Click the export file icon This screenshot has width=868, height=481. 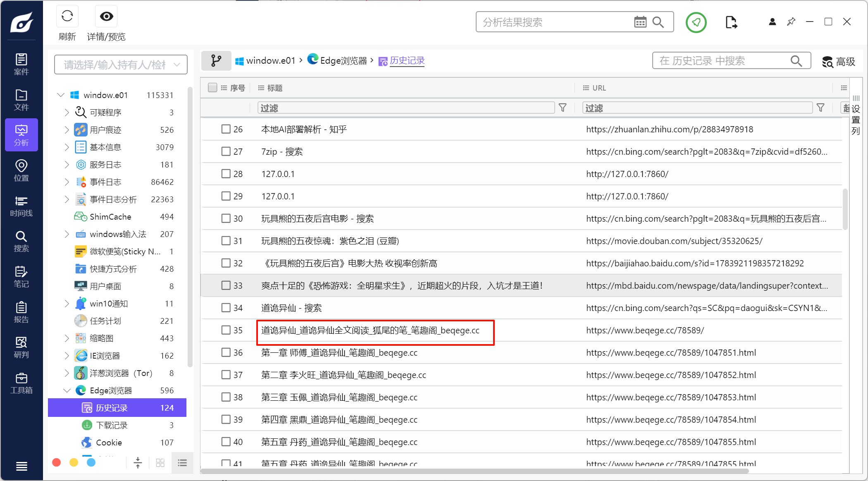click(731, 22)
